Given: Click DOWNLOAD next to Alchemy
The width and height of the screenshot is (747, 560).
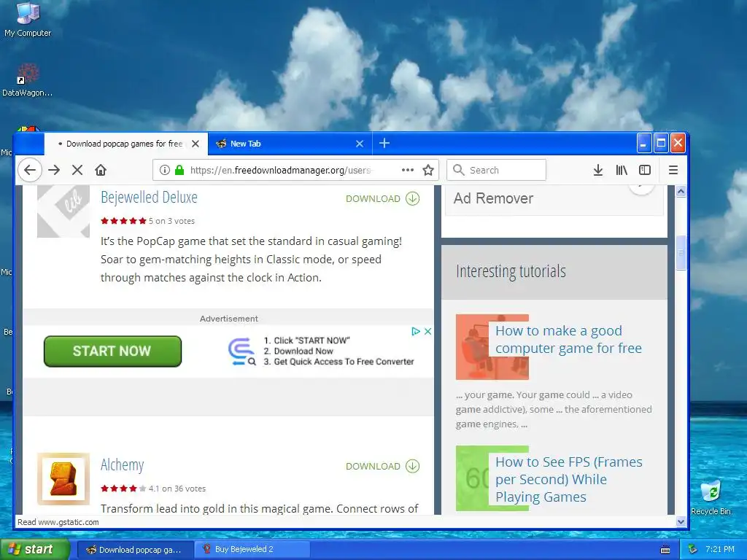Looking at the screenshot, I should pos(373,466).
